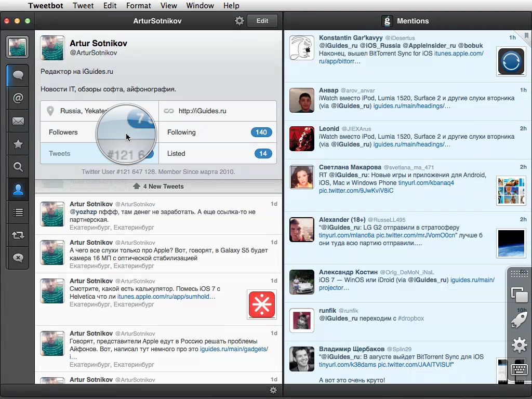Click the #dropbox hashtag
The image size is (532, 399).
[411, 318]
